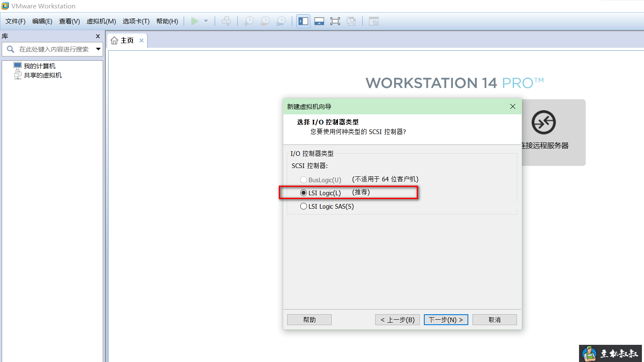
Task: Click the Cancel button in wizard
Action: click(x=495, y=320)
